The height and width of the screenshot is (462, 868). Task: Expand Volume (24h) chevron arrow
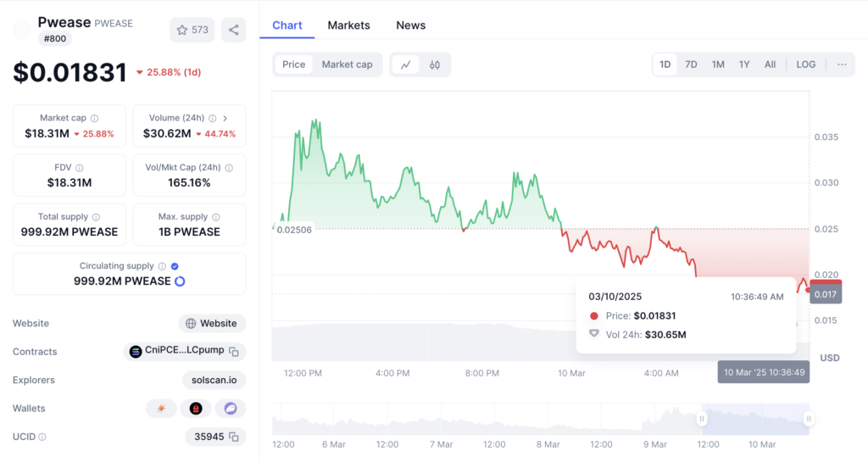point(225,118)
